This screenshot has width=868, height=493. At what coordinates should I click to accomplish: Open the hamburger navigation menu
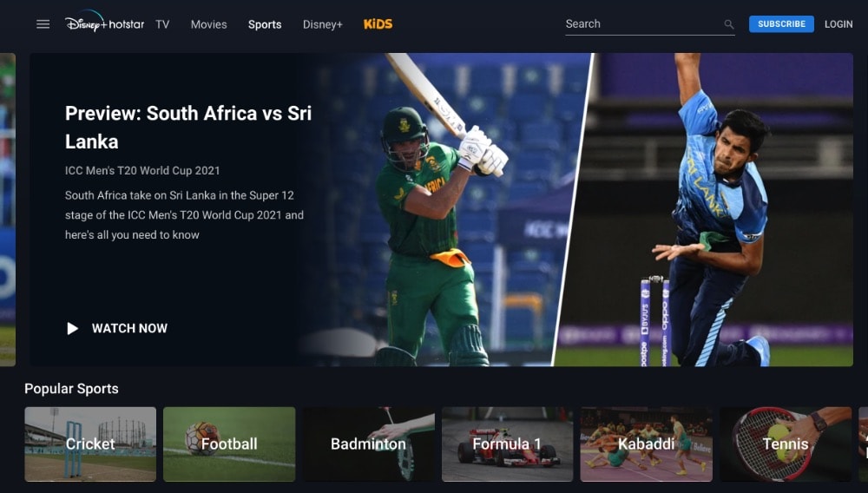[x=43, y=24]
